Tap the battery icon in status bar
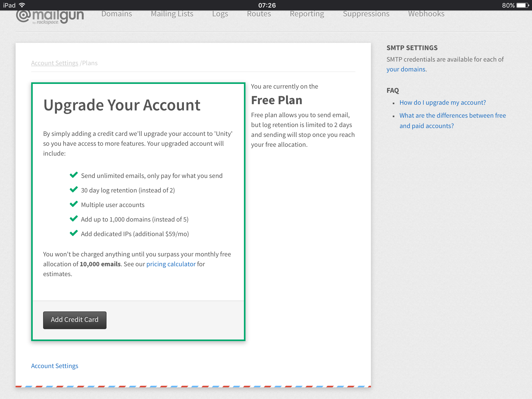This screenshot has height=399, width=532. pos(522,5)
